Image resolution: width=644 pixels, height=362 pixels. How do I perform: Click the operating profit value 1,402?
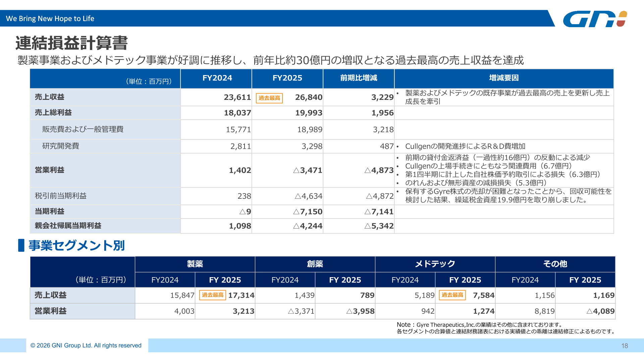pyautogui.click(x=240, y=170)
